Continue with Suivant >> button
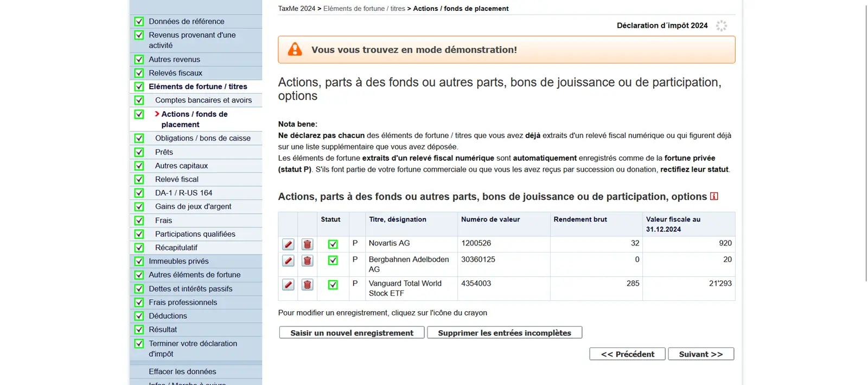 click(x=701, y=354)
